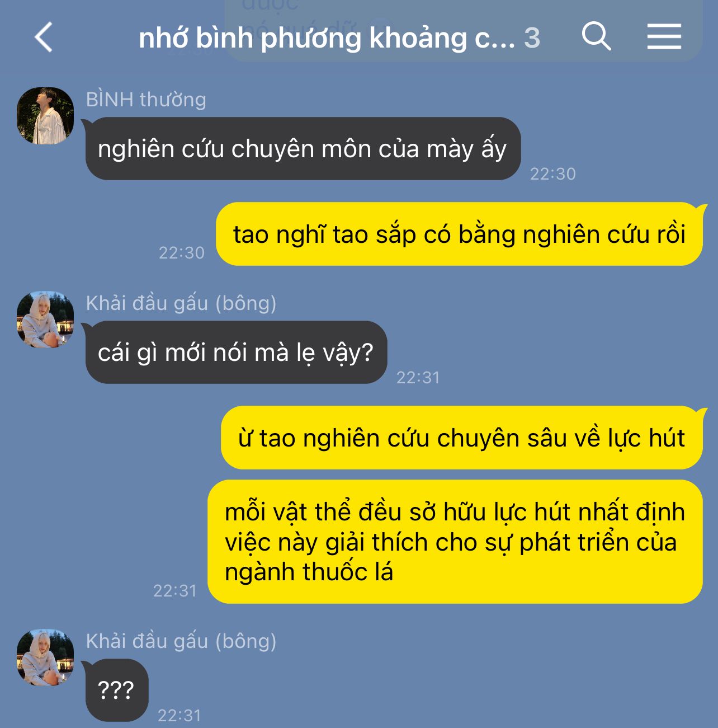Select the chat title 'nhớ bình phương khoảng c...'
This screenshot has width=718, height=728.
327,37
